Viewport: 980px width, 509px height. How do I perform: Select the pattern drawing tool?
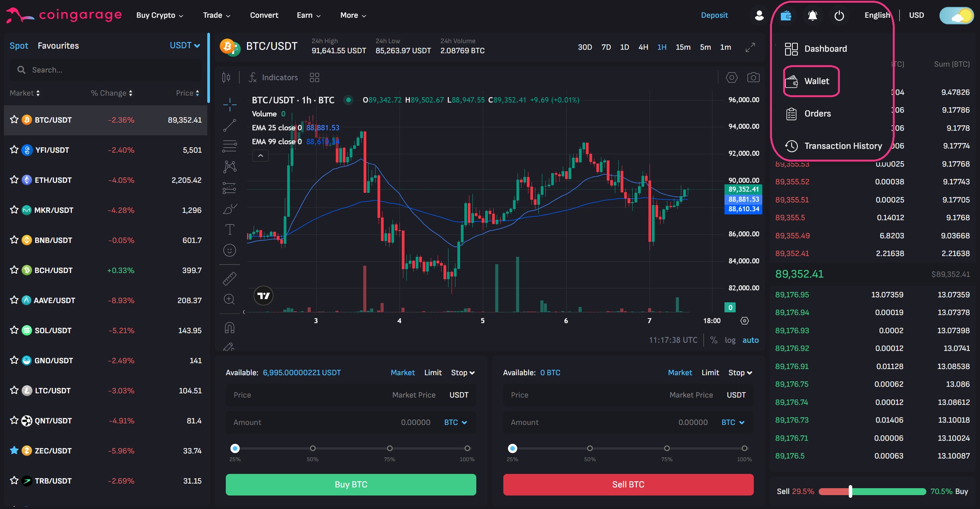pos(230,167)
